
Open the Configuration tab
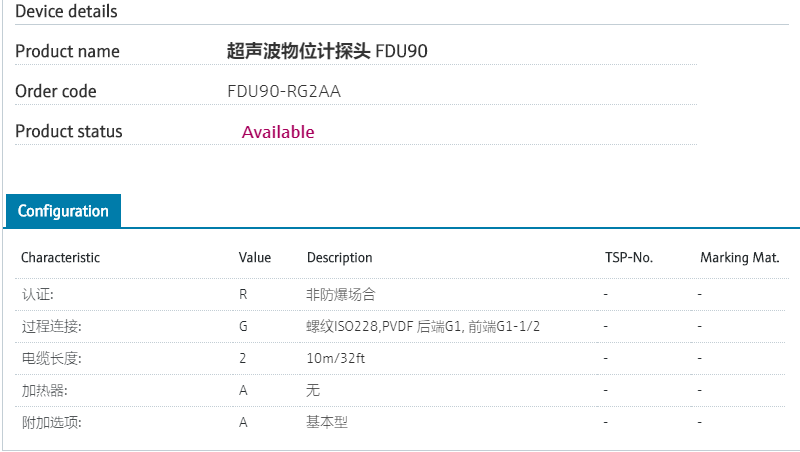pos(63,211)
